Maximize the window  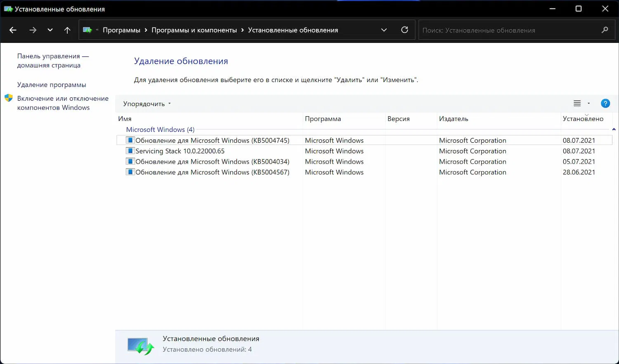click(x=579, y=9)
